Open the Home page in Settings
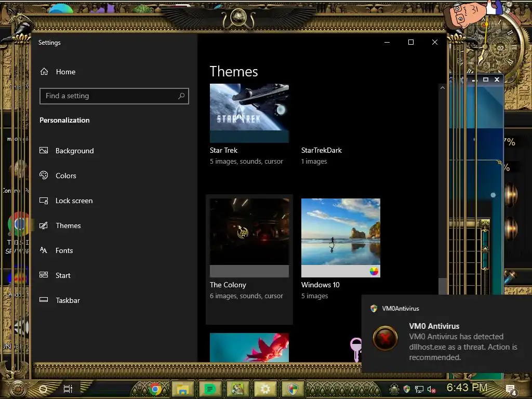This screenshot has height=399, width=532. pyautogui.click(x=65, y=72)
